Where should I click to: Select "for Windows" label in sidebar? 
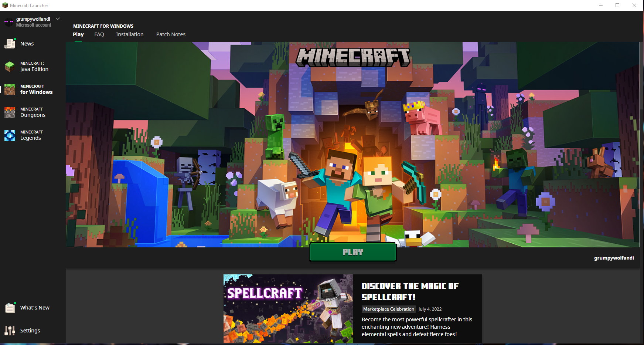(37, 92)
